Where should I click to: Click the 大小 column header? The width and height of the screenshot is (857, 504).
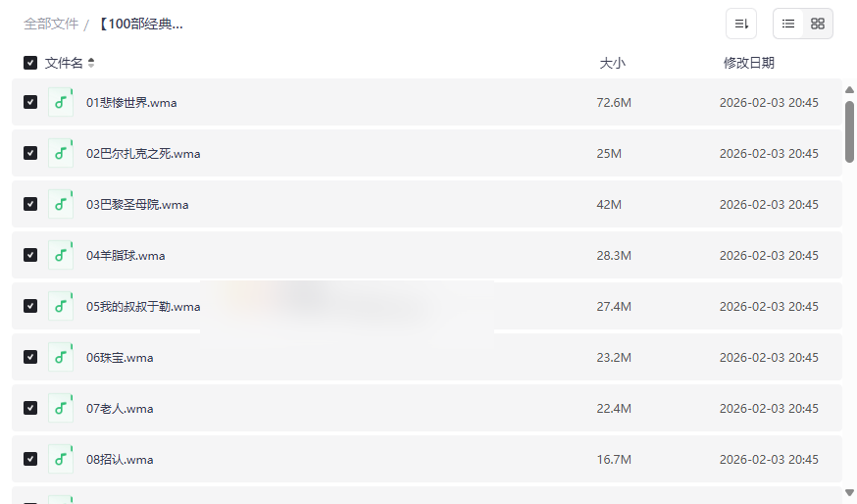[612, 63]
